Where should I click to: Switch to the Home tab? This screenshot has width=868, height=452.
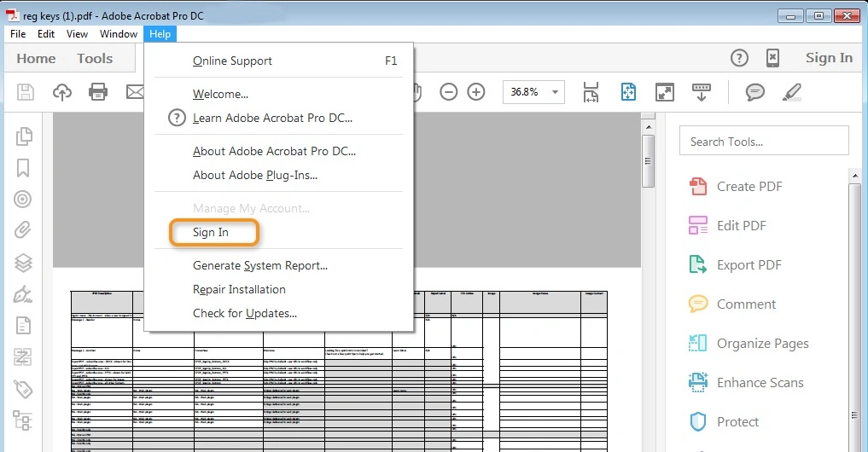[x=36, y=59]
